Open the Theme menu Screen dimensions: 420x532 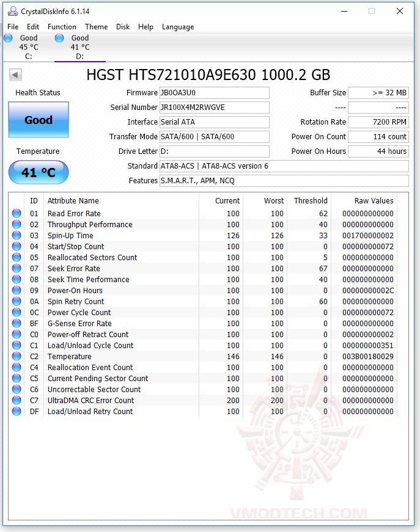click(96, 27)
